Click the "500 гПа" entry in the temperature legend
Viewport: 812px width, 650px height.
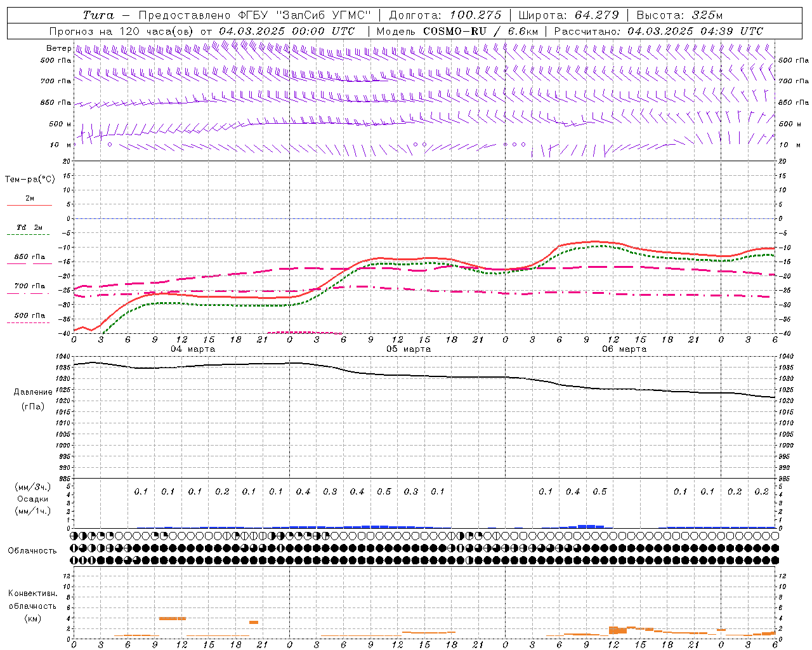pos(30,315)
